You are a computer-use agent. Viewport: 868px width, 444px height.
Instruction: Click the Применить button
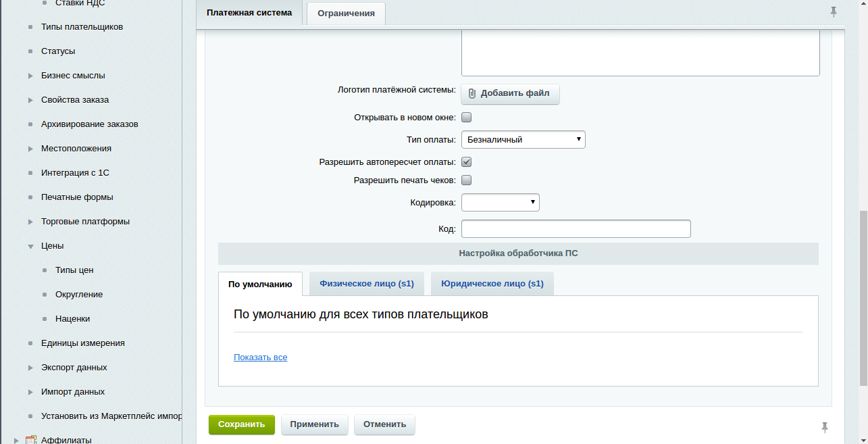click(314, 424)
